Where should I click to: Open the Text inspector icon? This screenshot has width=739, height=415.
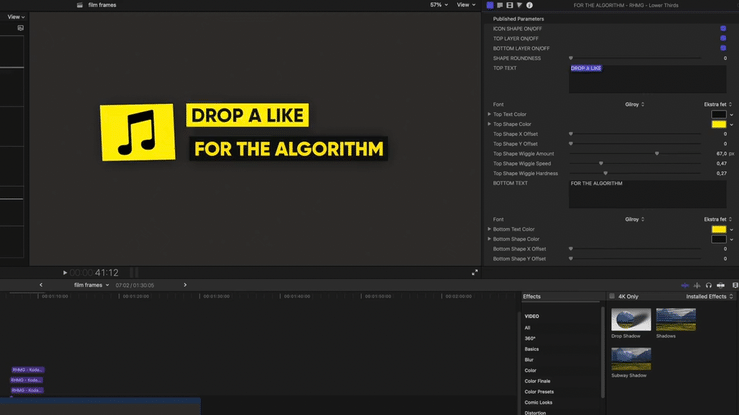coord(499,5)
